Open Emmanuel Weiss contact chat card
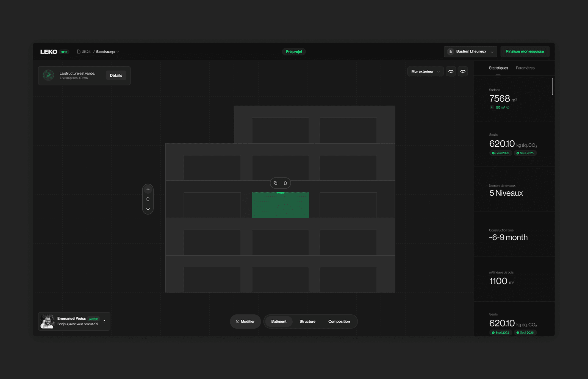The height and width of the screenshot is (379, 588). click(74, 321)
